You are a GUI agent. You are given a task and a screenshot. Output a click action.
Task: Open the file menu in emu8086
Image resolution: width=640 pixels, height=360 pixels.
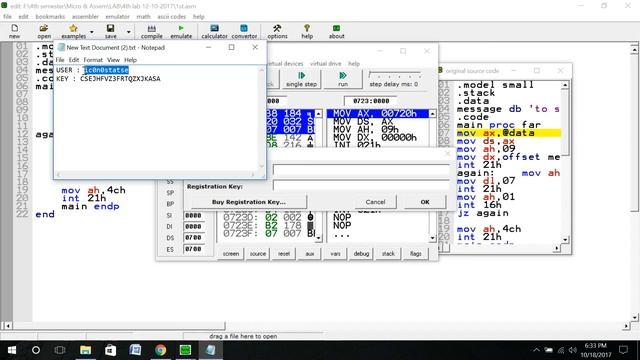tap(7, 16)
